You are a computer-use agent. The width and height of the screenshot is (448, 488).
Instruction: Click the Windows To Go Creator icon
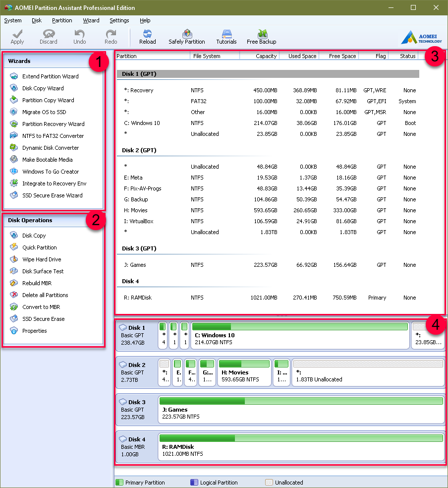[x=14, y=172]
